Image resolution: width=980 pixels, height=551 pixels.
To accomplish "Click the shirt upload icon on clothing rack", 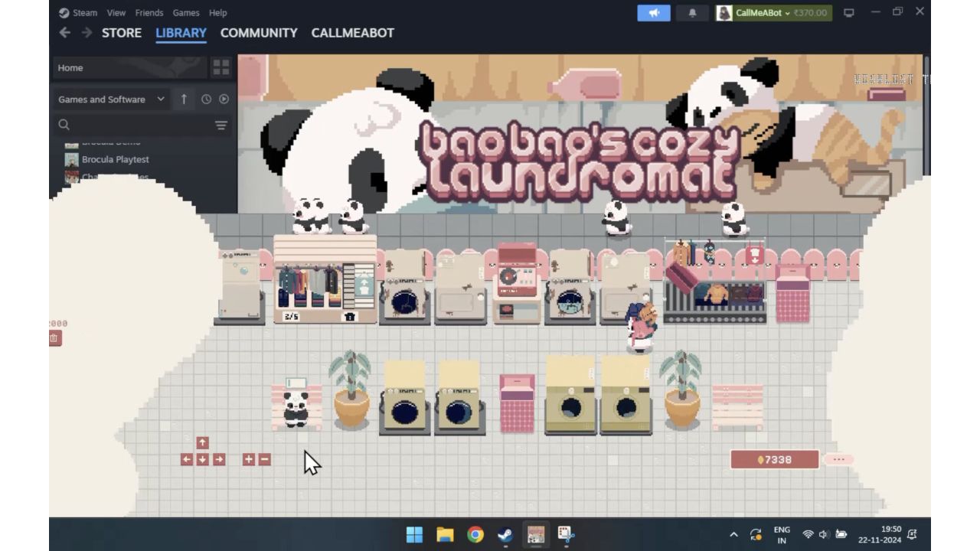I will coord(364,286).
